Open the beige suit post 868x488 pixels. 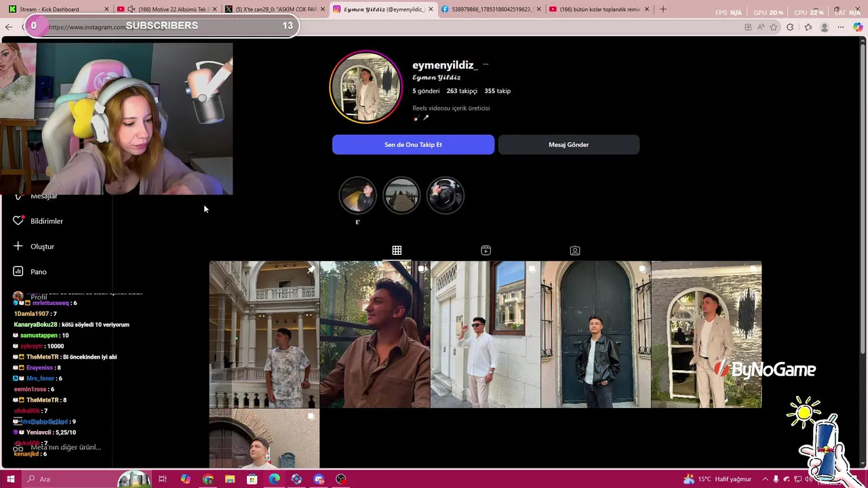[x=706, y=334]
